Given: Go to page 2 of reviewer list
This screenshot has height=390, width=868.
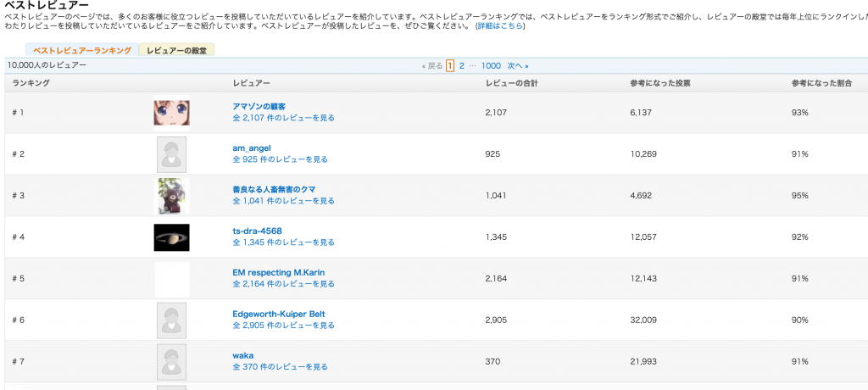Looking at the screenshot, I should pyautogui.click(x=462, y=65).
